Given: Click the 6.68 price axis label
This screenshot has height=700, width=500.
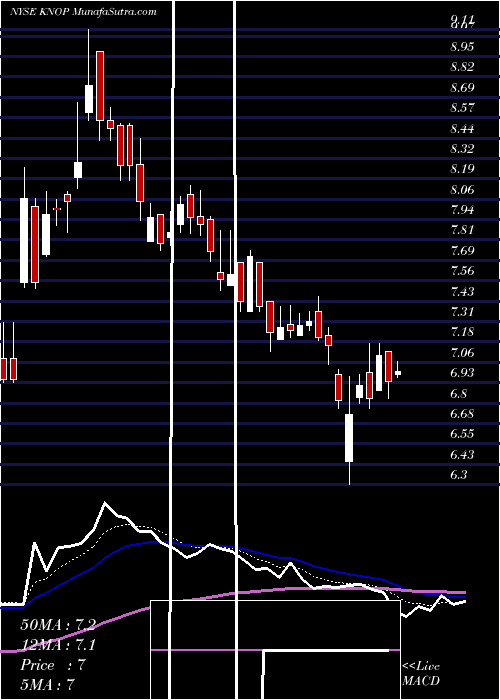Looking at the screenshot, I should pos(462,413).
